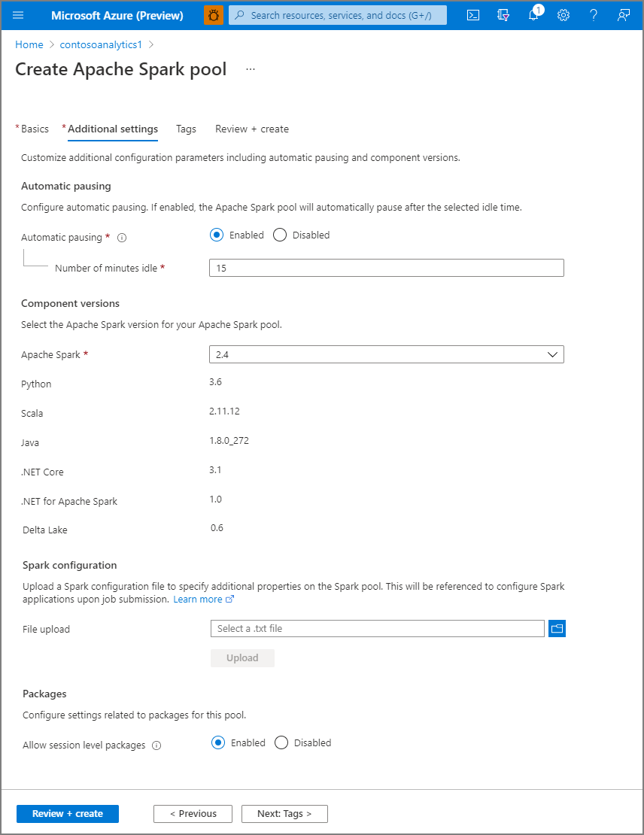Open the Basics tab
The width and height of the screenshot is (644, 835).
pyautogui.click(x=35, y=129)
